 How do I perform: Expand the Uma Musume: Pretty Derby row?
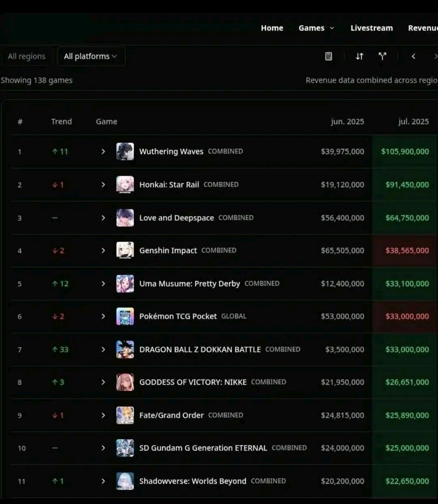(103, 283)
